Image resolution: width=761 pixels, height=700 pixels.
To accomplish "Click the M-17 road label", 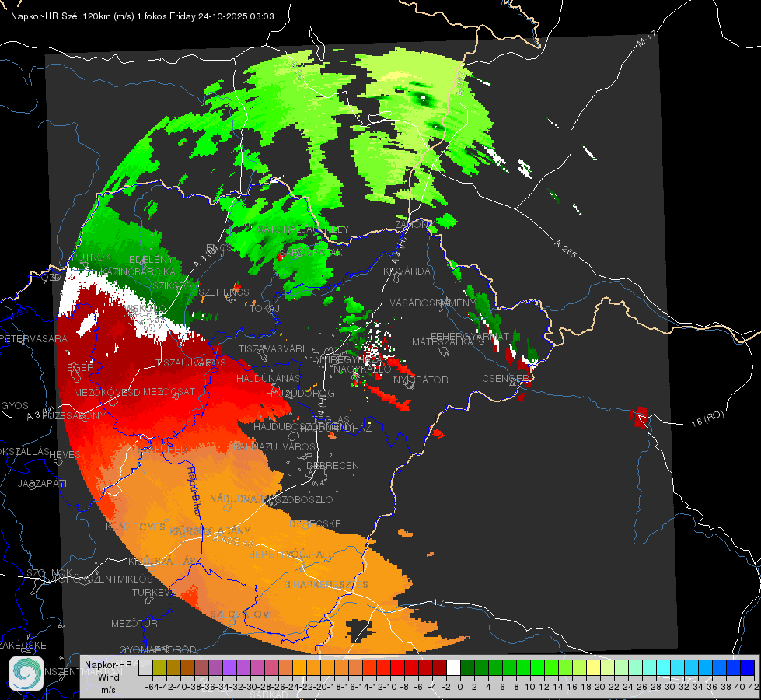I will click(645, 39).
